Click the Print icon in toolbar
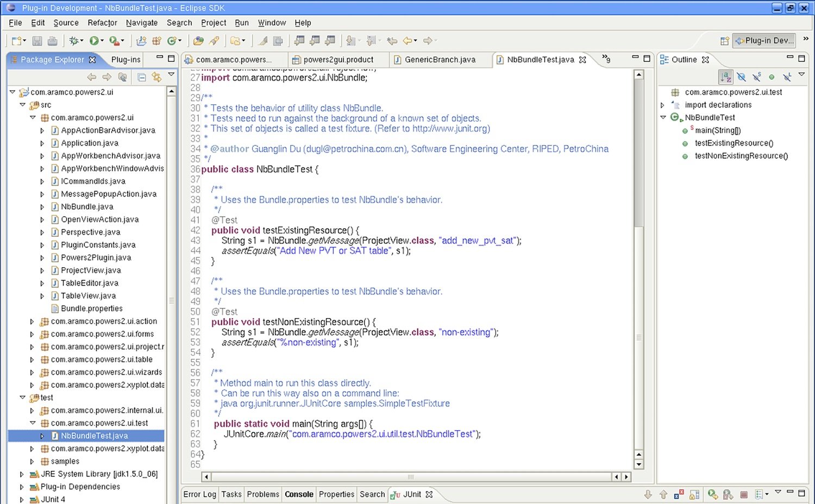Screen dimensions: 815x504 (x=52, y=41)
